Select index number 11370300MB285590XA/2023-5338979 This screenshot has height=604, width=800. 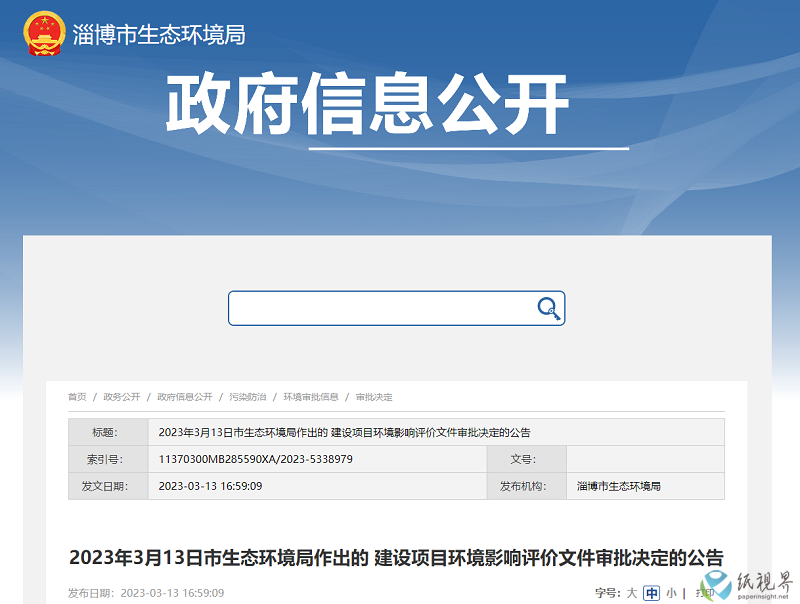[256, 459]
